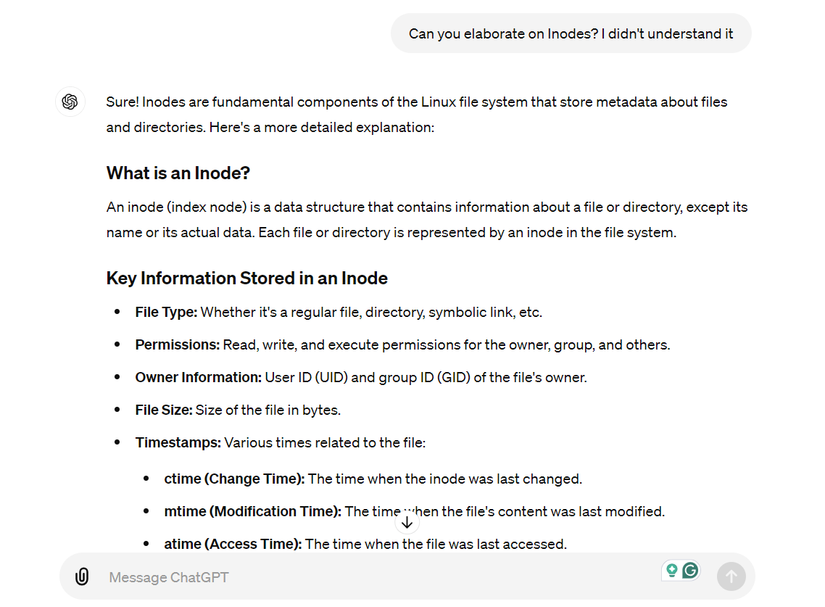
Task: Click the 'ctime (Change Time):' sub-bullet
Action: 234,479
